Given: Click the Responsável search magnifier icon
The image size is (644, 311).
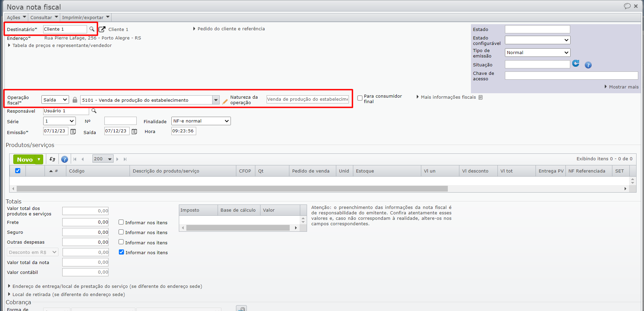Looking at the screenshot, I should point(94,111).
